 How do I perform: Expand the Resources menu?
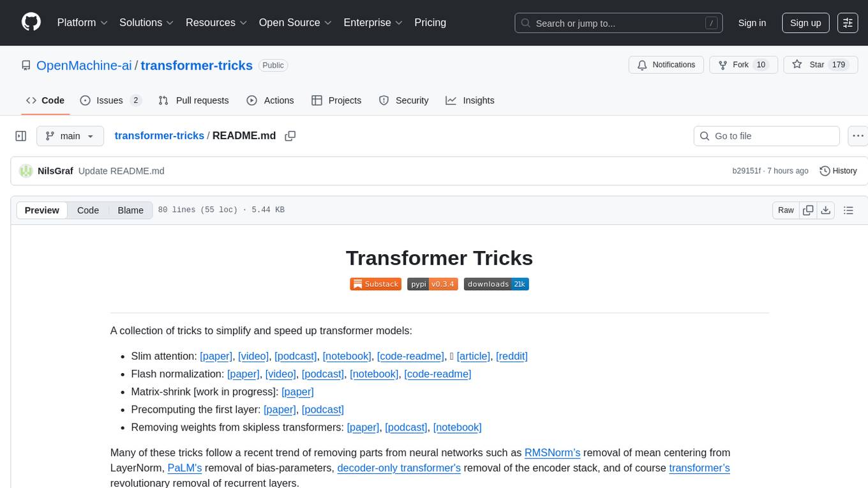click(x=216, y=22)
